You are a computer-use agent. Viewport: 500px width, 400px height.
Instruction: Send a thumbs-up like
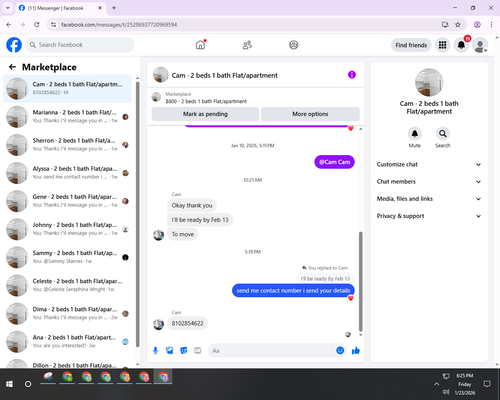(356, 350)
